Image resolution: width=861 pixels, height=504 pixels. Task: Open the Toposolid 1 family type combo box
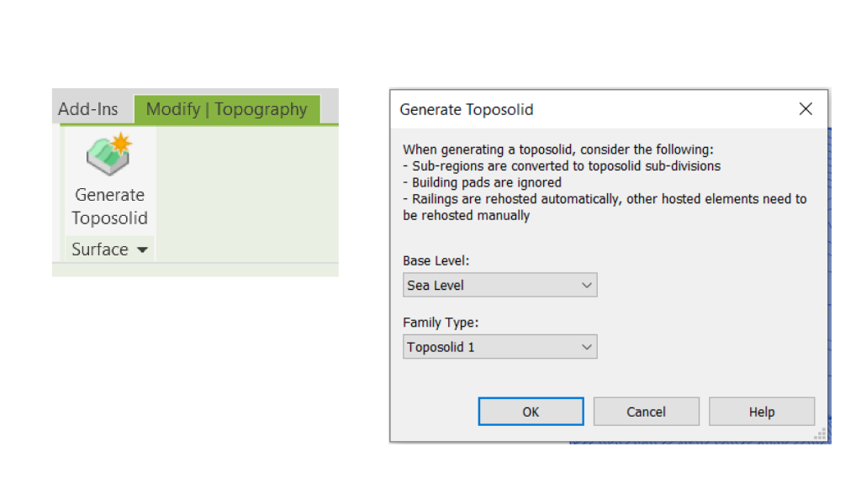point(499,346)
